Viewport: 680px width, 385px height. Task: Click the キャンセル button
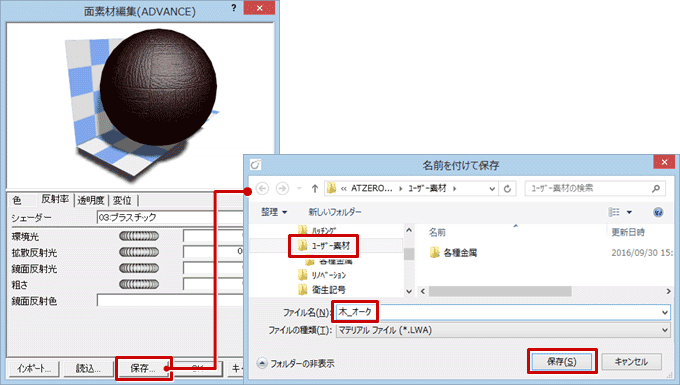[x=631, y=362]
